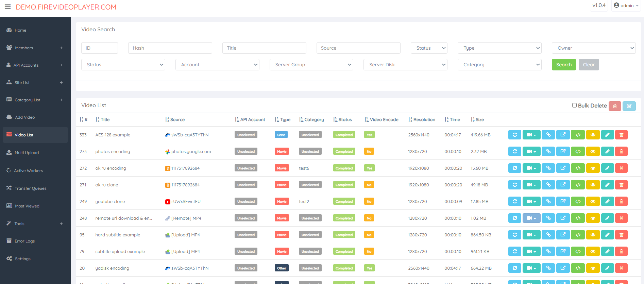This screenshot has width=644, height=284.
Task: Click the Clear button
Action: click(588, 65)
